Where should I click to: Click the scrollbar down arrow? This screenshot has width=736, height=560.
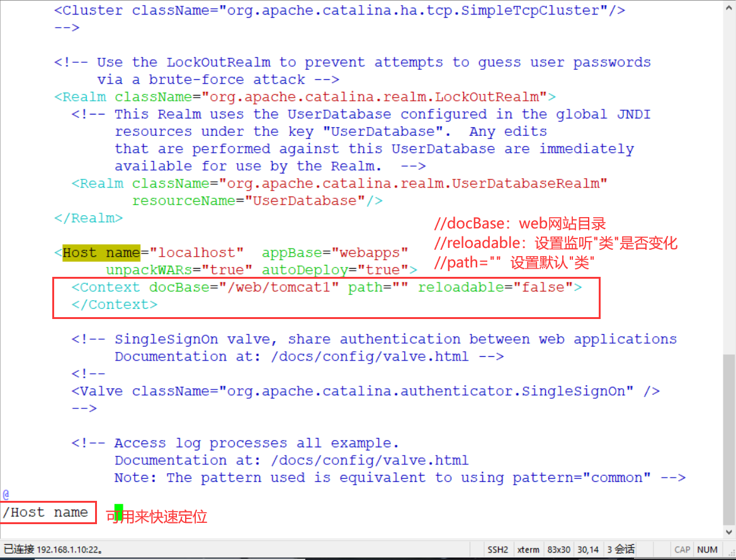click(728, 532)
